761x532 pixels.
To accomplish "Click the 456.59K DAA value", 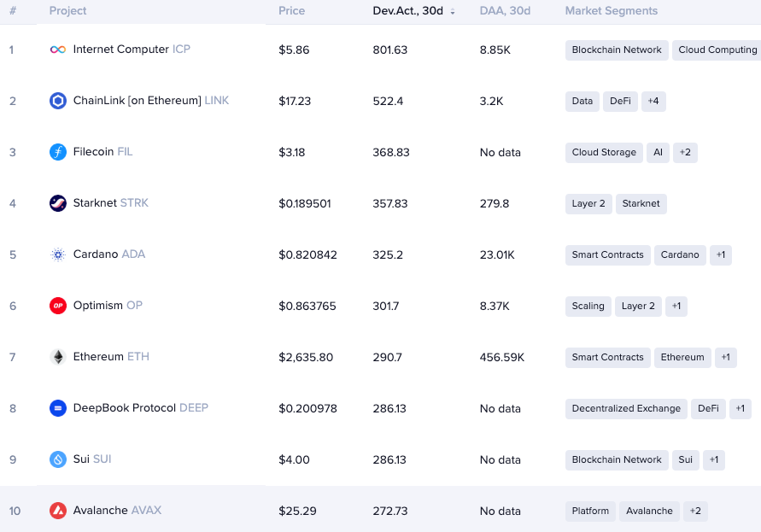I will pos(502,357).
